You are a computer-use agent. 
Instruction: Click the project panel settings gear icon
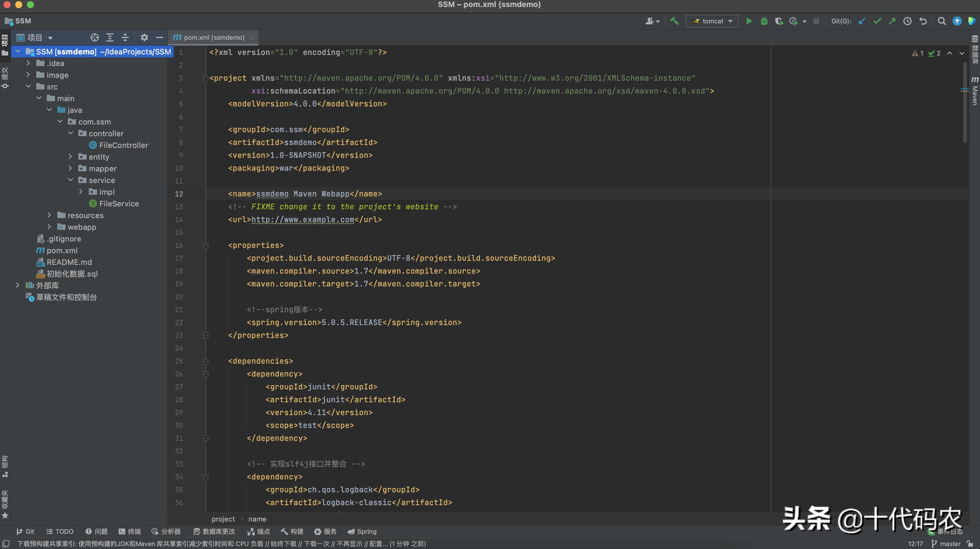[144, 37]
